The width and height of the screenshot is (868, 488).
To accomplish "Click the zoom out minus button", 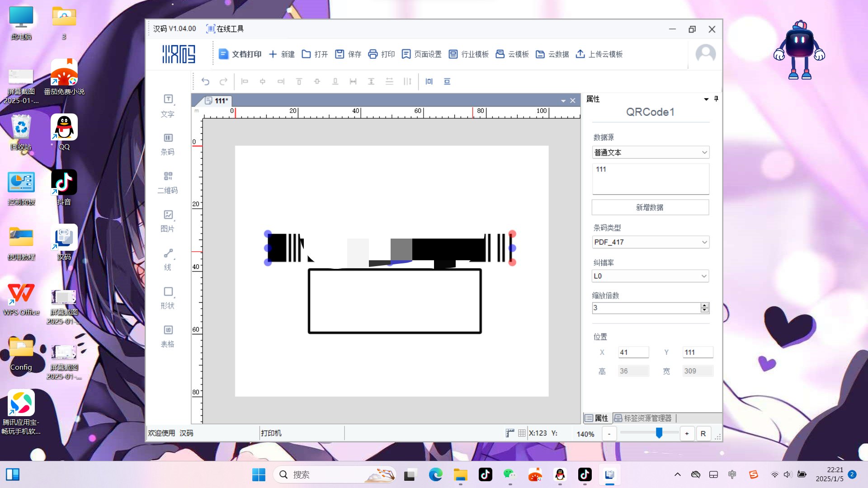I will pos(609,434).
